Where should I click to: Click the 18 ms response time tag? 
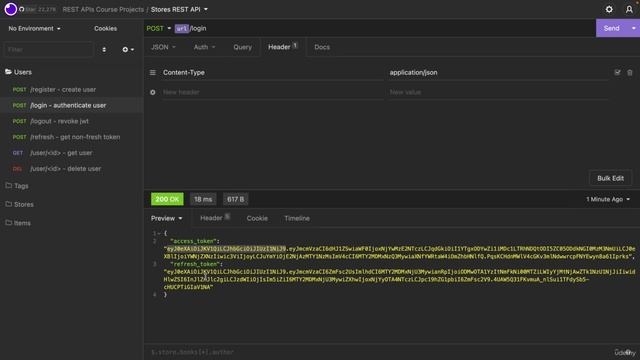203,199
